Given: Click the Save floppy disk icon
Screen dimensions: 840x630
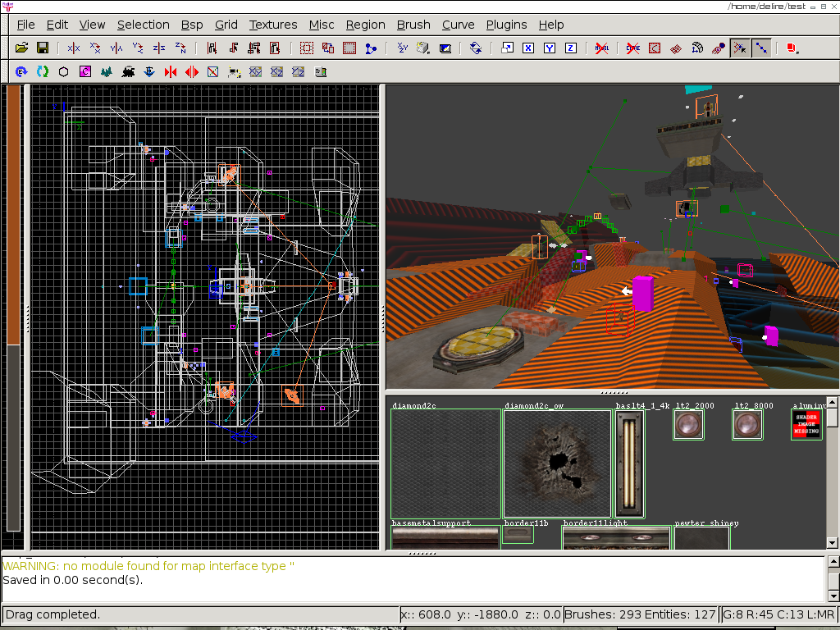Looking at the screenshot, I should coord(43,48).
